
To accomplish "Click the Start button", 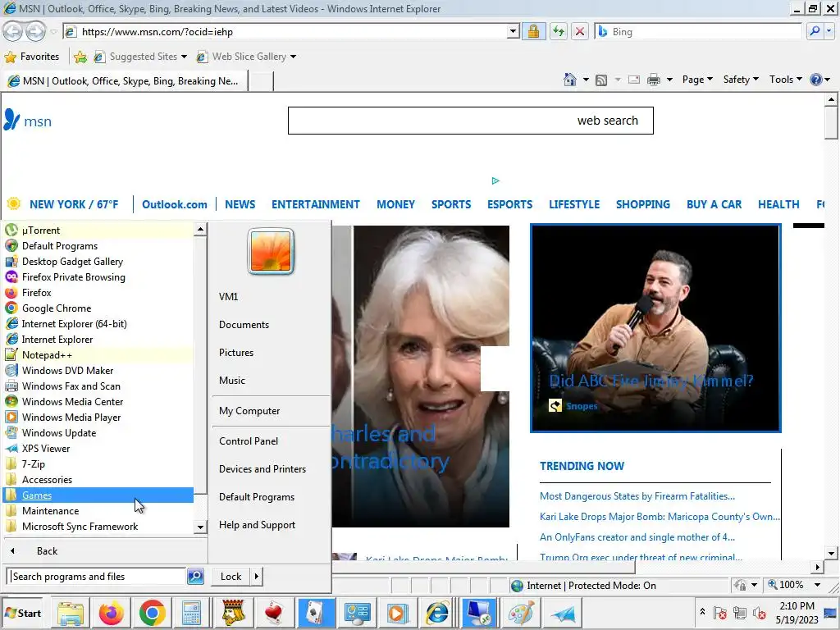I will [23, 613].
